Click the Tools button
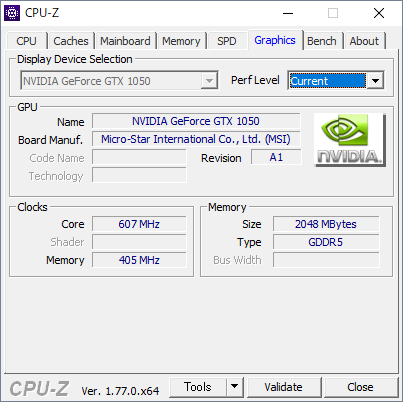Image resolution: width=403 pixels, height=402 pixels. point(198,387)
